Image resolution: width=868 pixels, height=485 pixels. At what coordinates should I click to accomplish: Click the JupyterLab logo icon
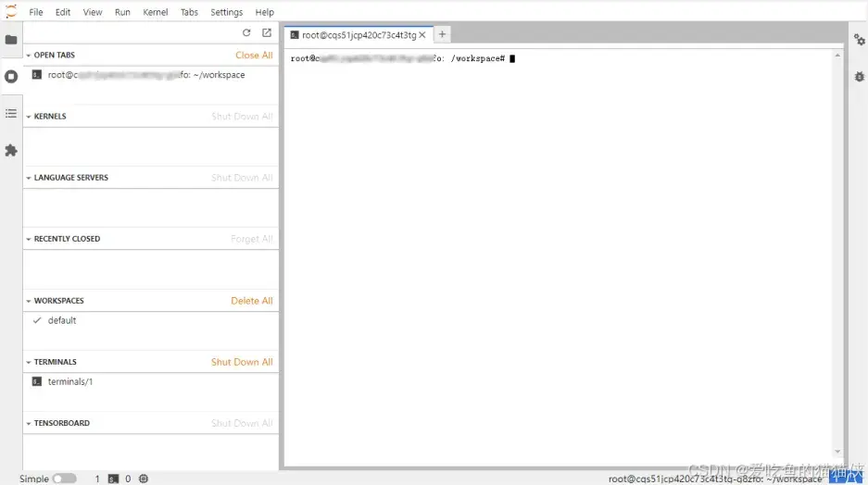pos(11,11)
